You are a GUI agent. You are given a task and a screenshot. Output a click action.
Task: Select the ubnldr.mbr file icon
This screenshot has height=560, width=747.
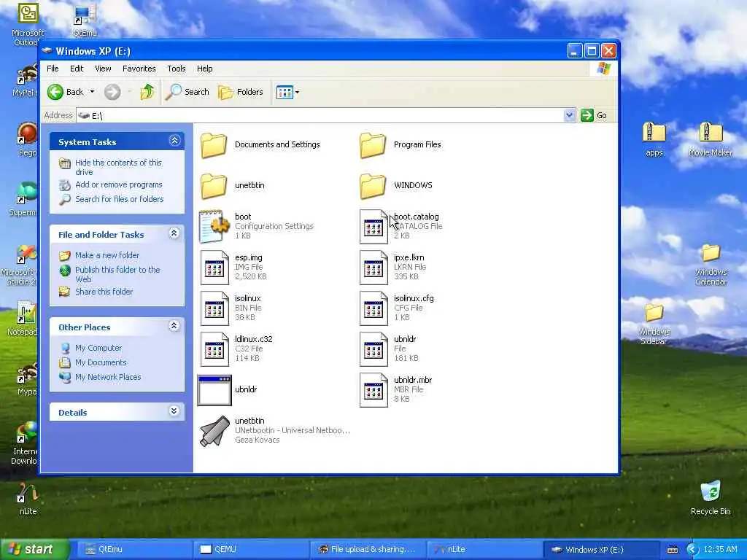coord(373,391)
